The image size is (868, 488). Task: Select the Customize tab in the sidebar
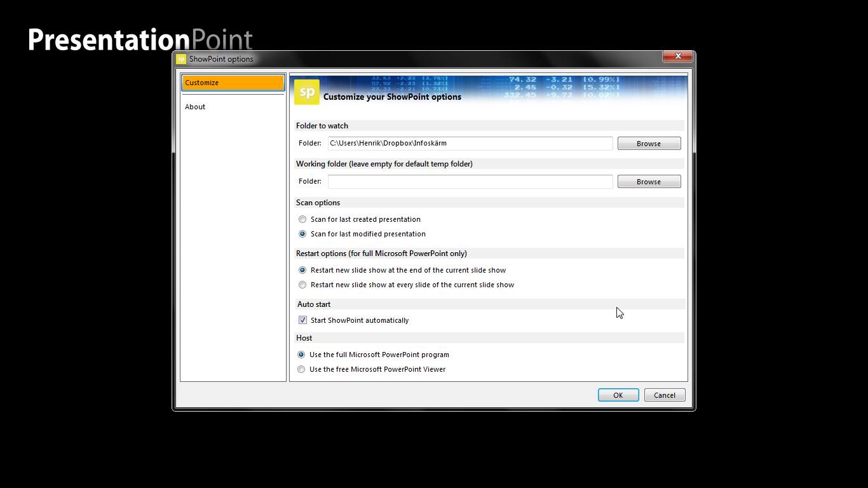coord(233,83)
